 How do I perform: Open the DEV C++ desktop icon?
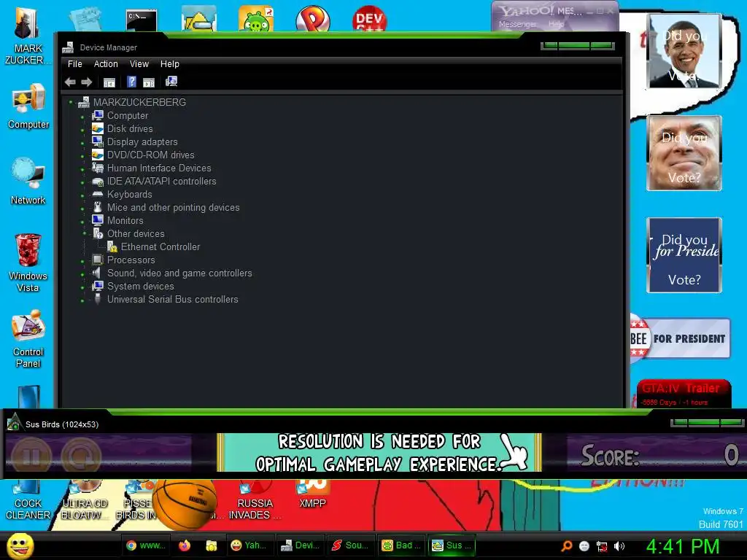369,19
